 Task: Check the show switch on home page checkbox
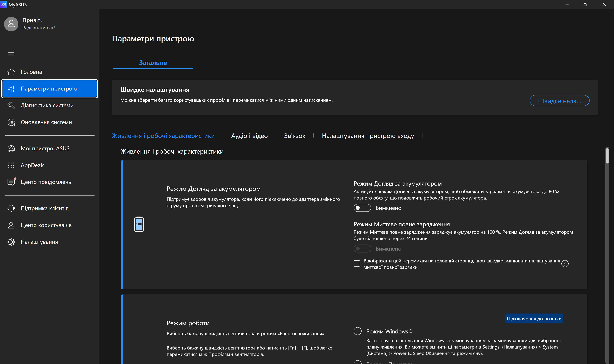click(x=357, y=264)
